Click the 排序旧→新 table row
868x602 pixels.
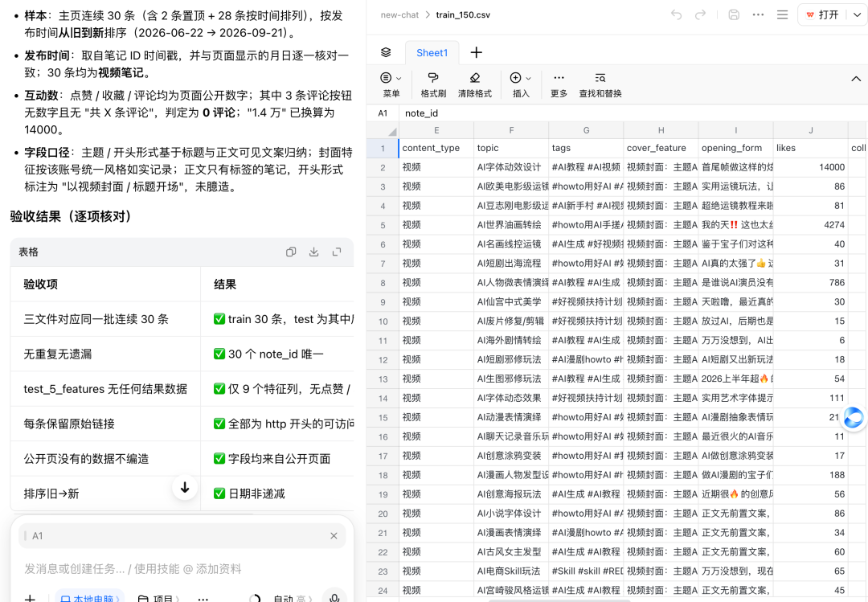point(182,493)
